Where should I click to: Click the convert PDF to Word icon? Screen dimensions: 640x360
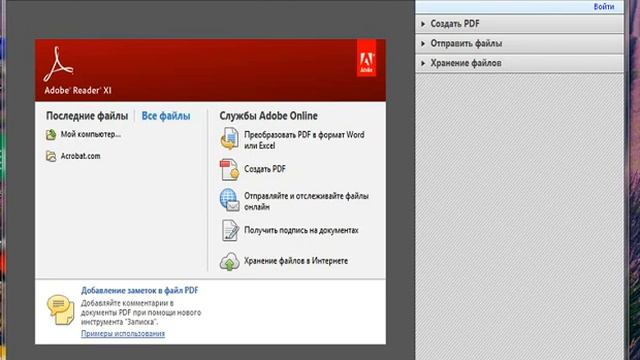[x=229, y=139]
